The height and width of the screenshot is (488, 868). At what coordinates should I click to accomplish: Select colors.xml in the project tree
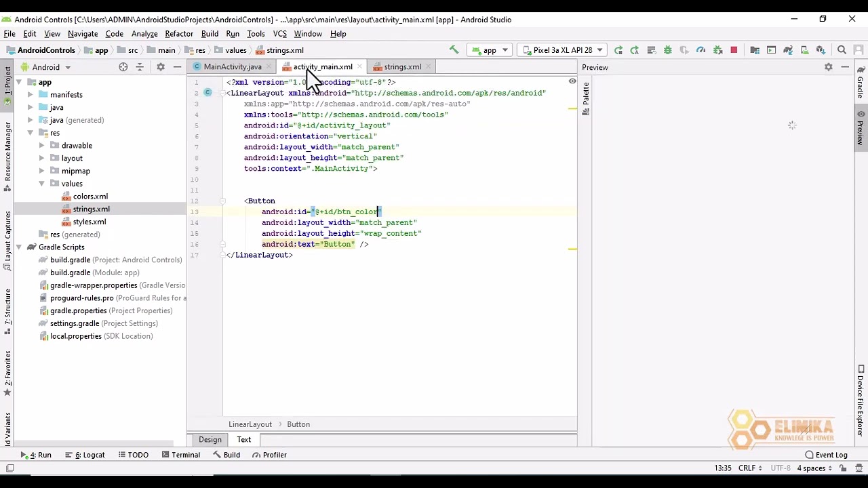85,197
